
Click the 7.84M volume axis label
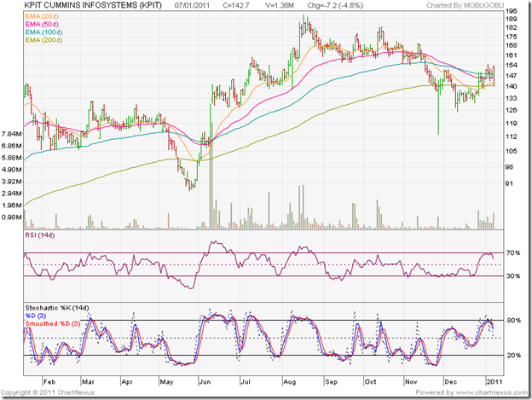pos(11,135)
